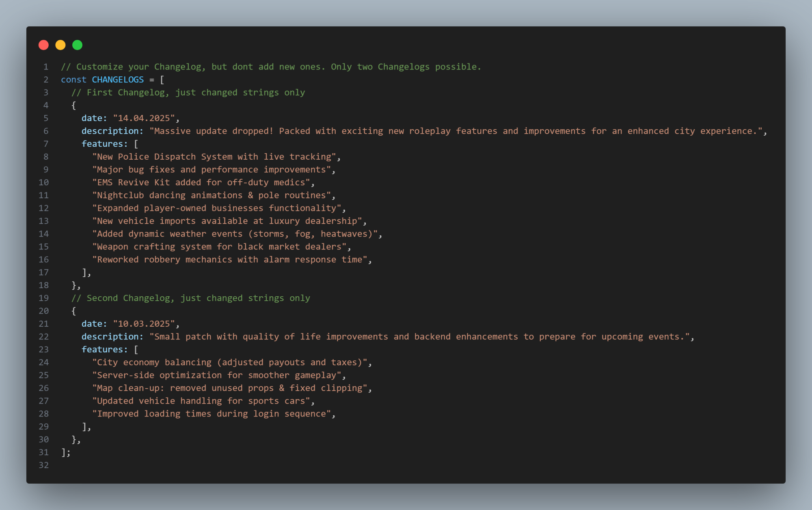Click the "Second Changelog" comment line
The height and width of the screenshot is (510, 812).
coord(191,298)
